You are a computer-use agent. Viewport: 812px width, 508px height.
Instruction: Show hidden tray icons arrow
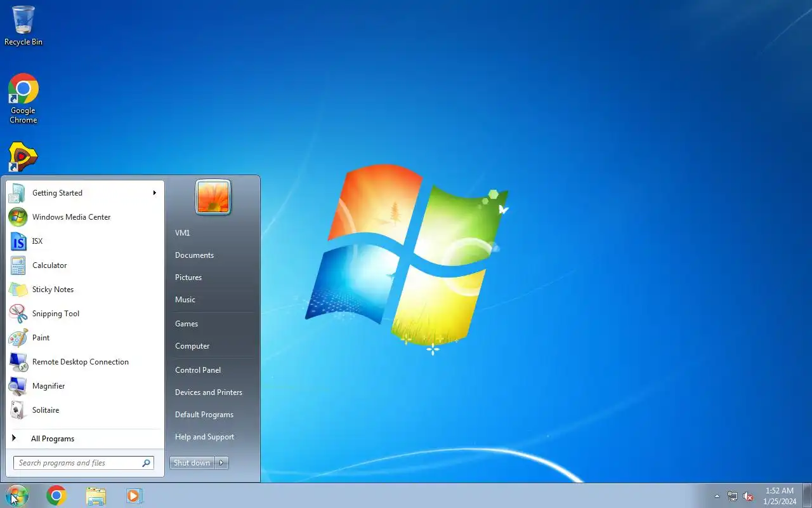(717, 496)
